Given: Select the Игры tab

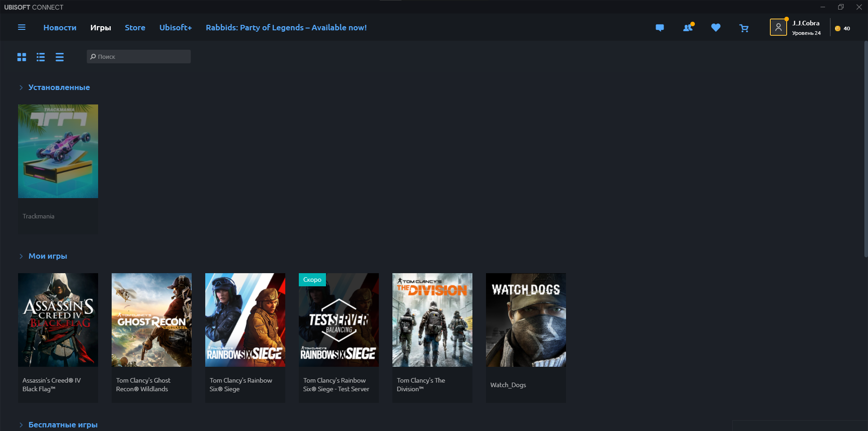Looking at the screenshot, I should click(x=100, y=28).
